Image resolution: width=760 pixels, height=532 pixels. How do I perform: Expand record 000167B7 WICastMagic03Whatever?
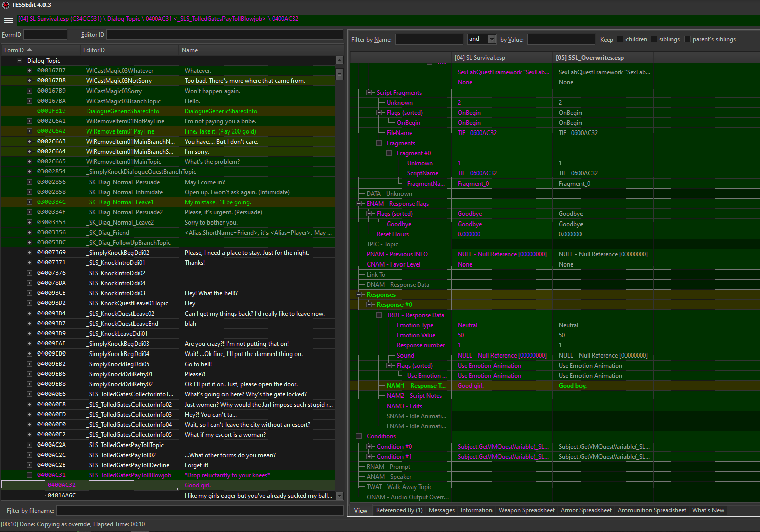pos(30,71)
